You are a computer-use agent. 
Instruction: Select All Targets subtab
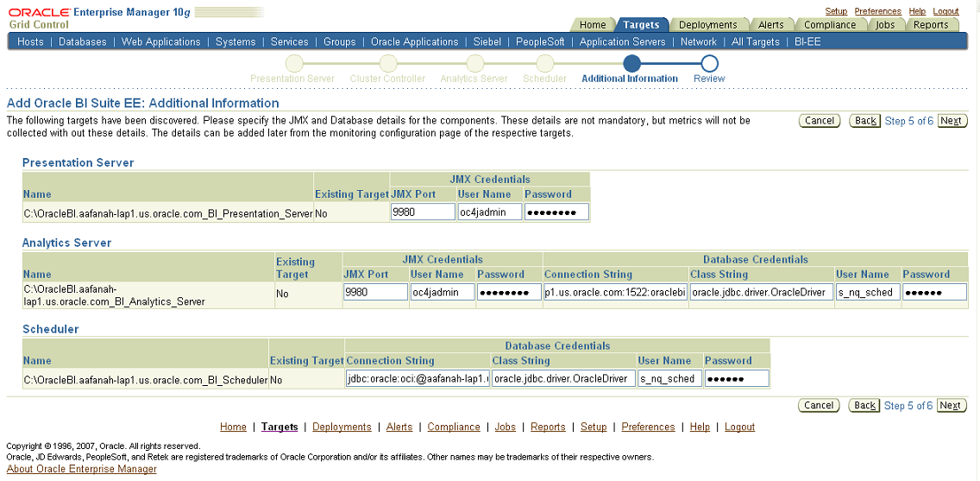(756, 42)
